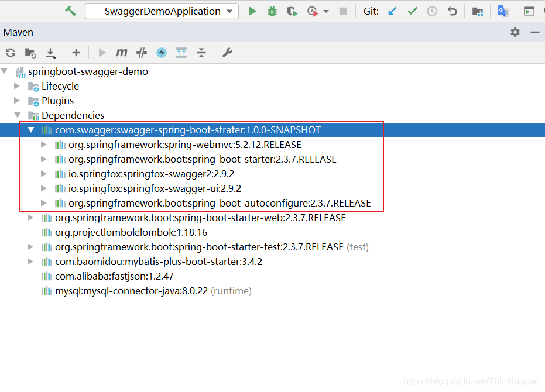Screen dimensions: 545x392
Task: Generate sources and update folders icon
Action: click(x=30, y=53)
